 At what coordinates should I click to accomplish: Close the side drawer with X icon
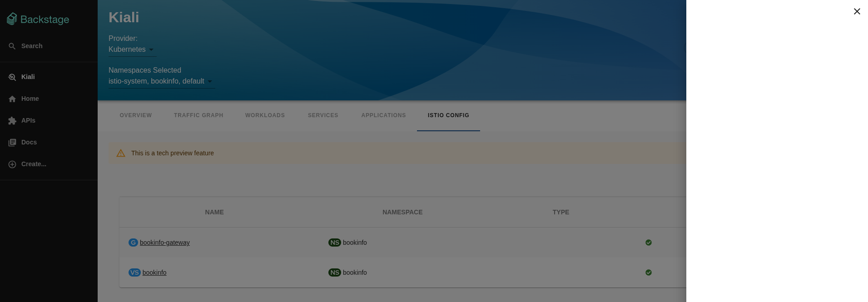pyautogui.click(x=857, y=11)
